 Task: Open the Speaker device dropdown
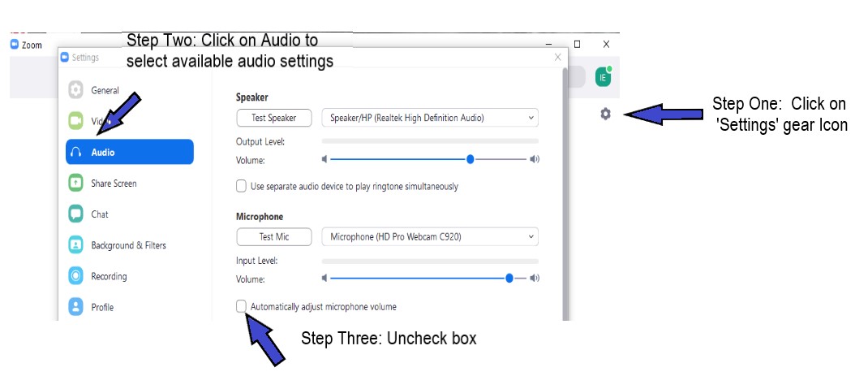pyautogui.click(x=430, y=118)
